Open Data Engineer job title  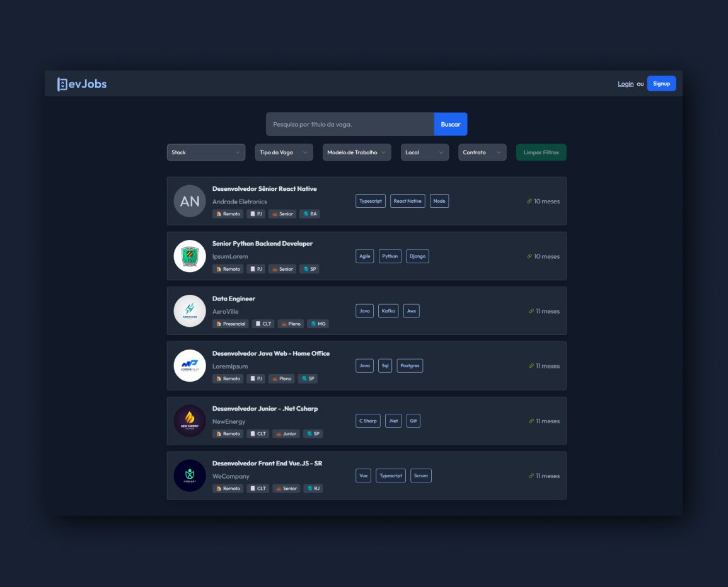tap(234, 299)
